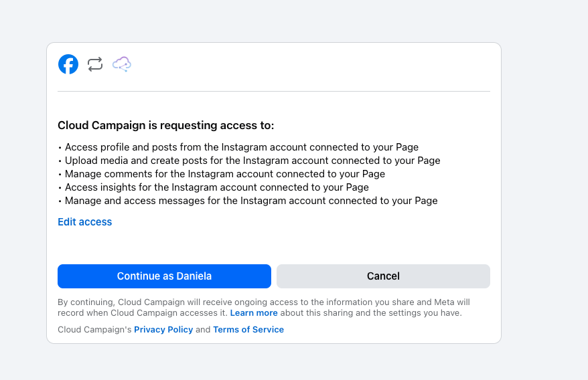
Task: Open the Edit access link
Action: [x=84, y=222]
